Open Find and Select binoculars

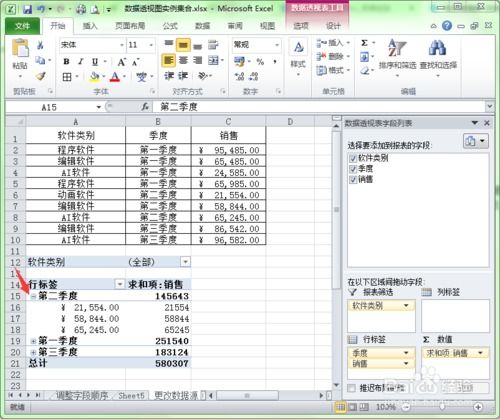pyautogui.click(x=438, y=57)
